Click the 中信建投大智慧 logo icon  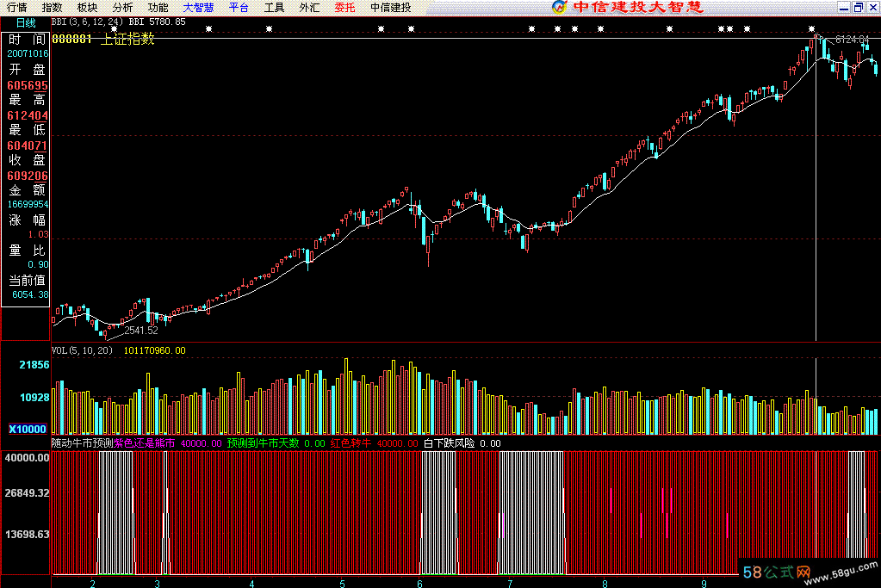coord(559,7)
